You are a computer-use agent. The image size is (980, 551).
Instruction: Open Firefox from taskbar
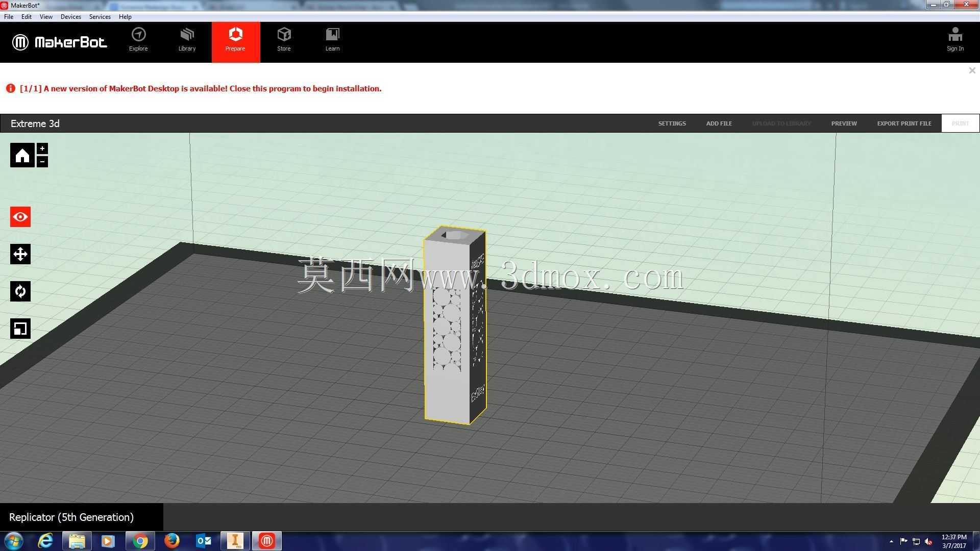[172, 541]
